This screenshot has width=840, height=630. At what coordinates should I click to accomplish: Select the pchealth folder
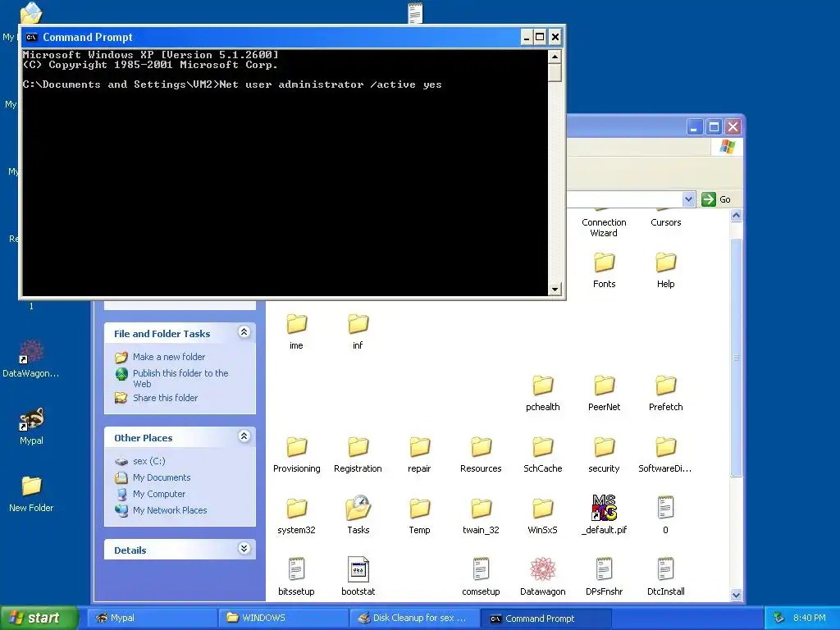(x=543, y=393)
